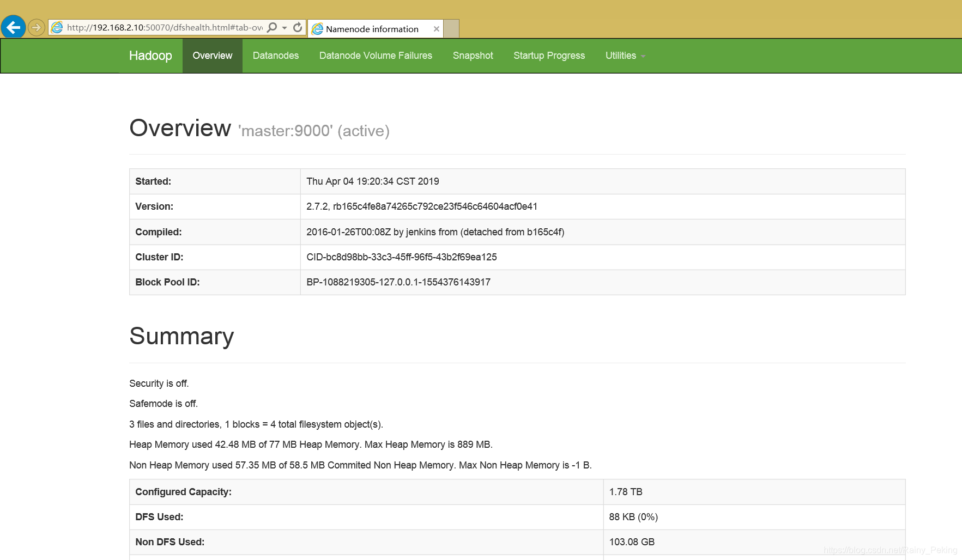This screenshot has width=962, height=560.
Task: Expand the Utilities dropdown menu
Action: point(625,56)
